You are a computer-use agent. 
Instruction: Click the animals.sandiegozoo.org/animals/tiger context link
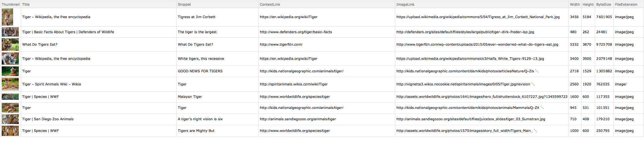point(298,119)
